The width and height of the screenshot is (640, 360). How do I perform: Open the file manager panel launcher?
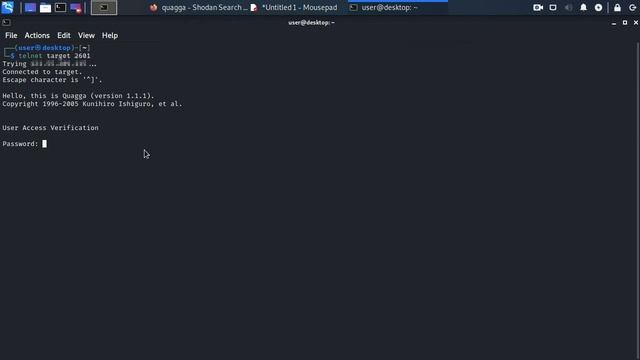(x=45, y=7)
